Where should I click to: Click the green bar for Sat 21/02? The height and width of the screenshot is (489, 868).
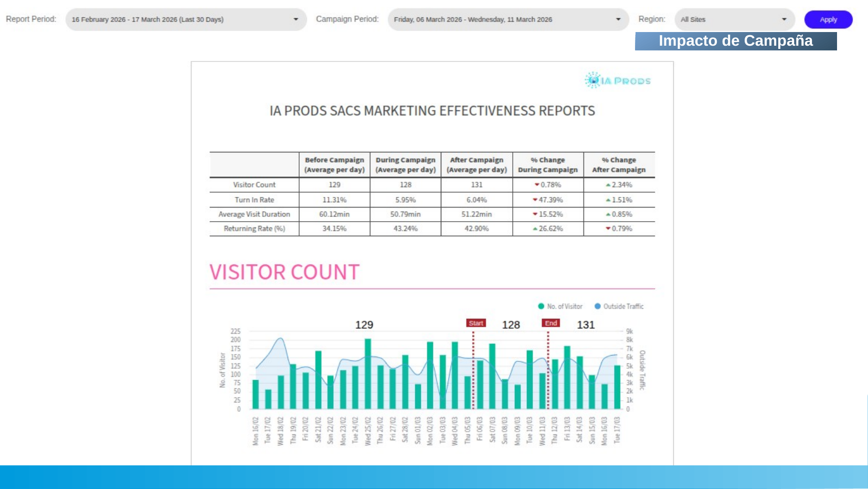tap(318, 380)
